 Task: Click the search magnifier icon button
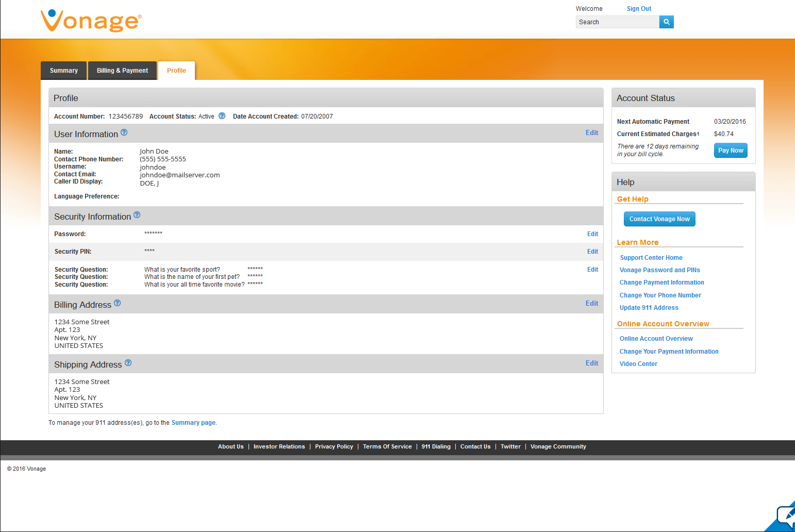(667, 22)
